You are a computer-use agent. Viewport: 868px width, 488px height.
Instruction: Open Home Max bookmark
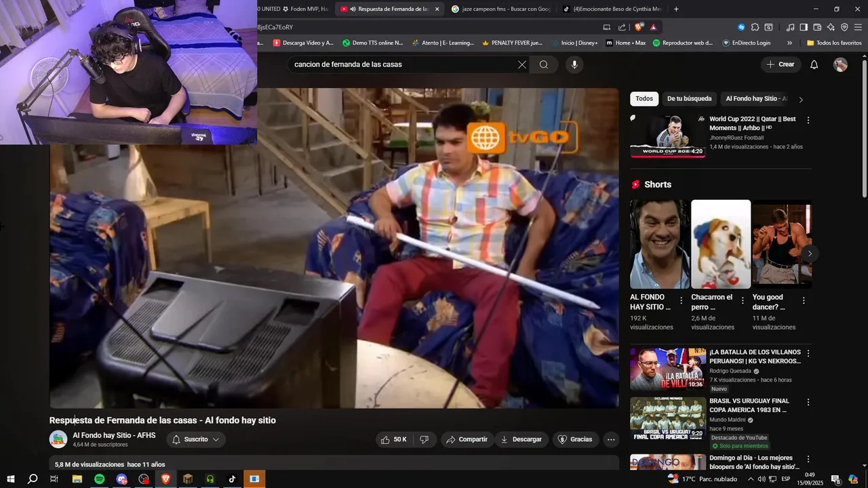626,43
